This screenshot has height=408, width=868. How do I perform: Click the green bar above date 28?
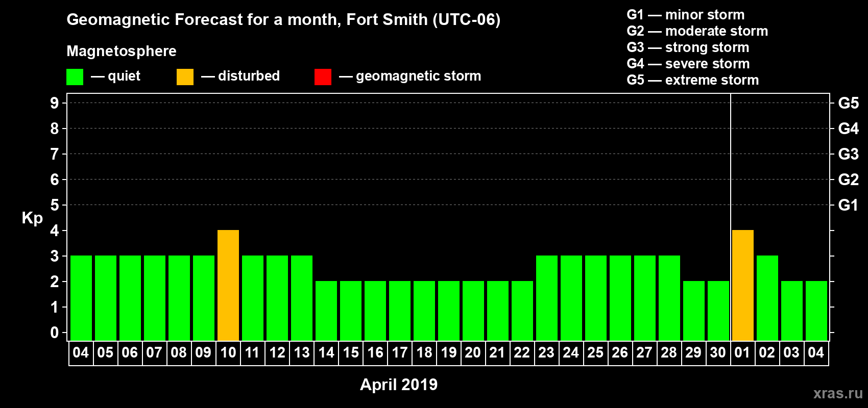(669, 298)
